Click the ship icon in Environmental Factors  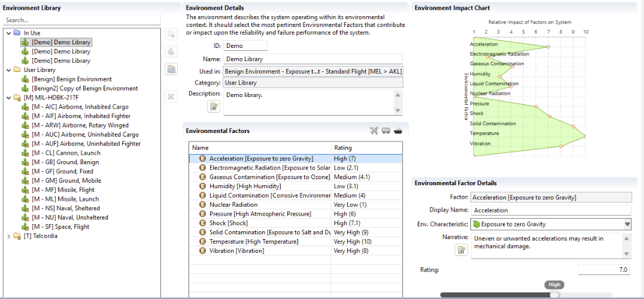click(x=397, y=131)
